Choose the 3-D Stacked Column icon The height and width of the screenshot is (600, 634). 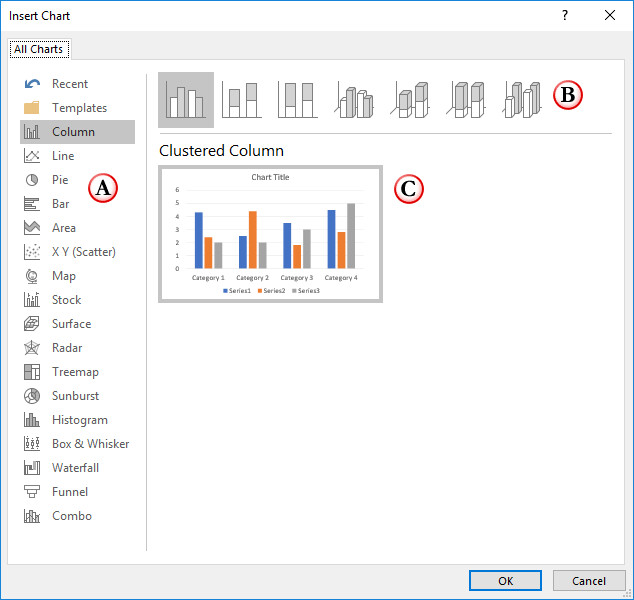[410, 99]
